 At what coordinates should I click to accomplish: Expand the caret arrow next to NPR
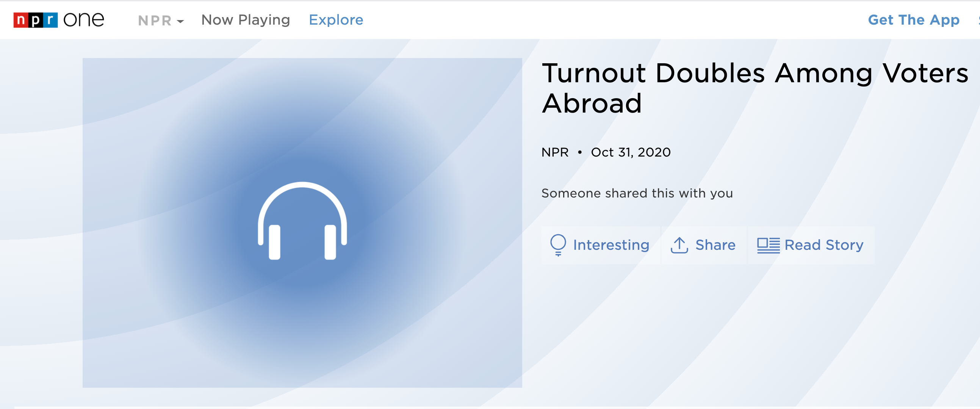click(180, 21)
